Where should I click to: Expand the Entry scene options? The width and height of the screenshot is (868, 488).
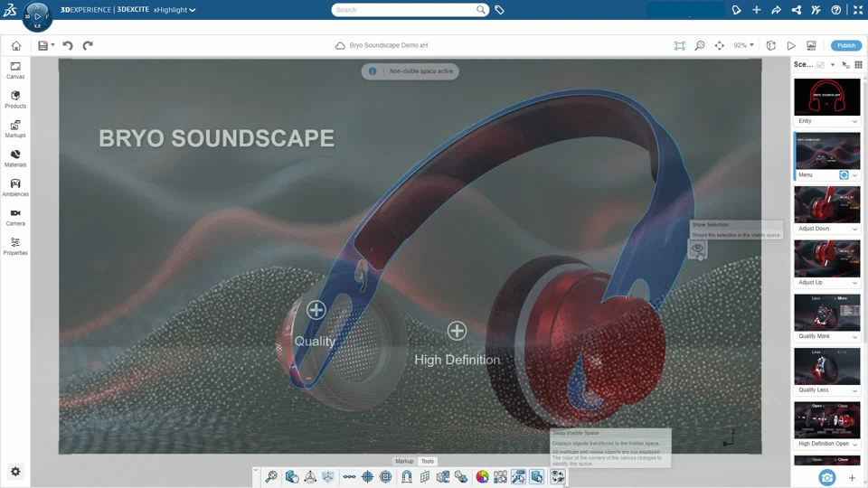click(854, 121)
